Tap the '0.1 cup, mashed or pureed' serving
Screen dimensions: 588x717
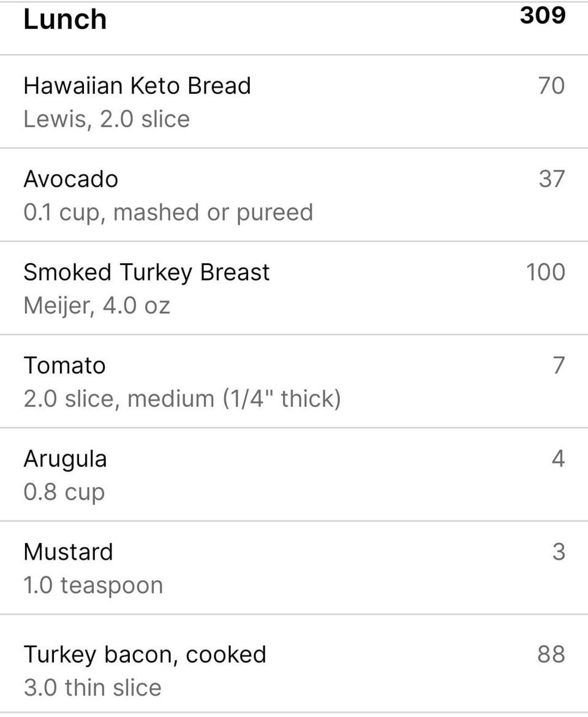[168, 213]
